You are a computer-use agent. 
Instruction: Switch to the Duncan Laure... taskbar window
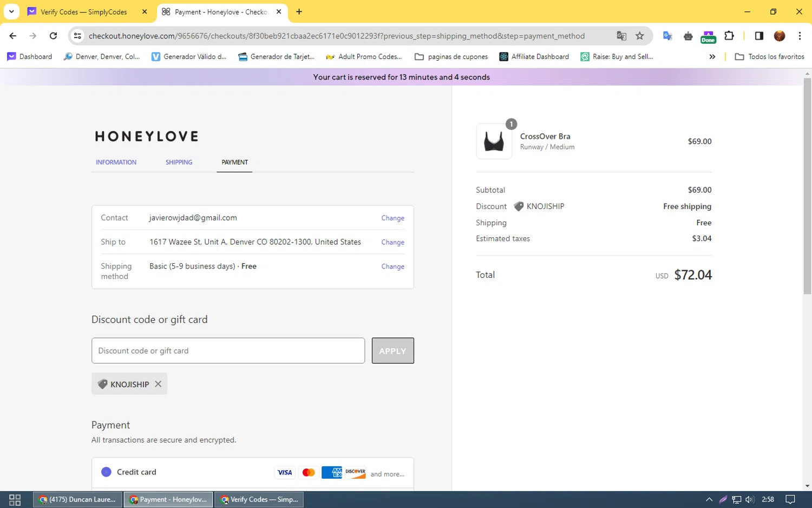coord(77,499)
